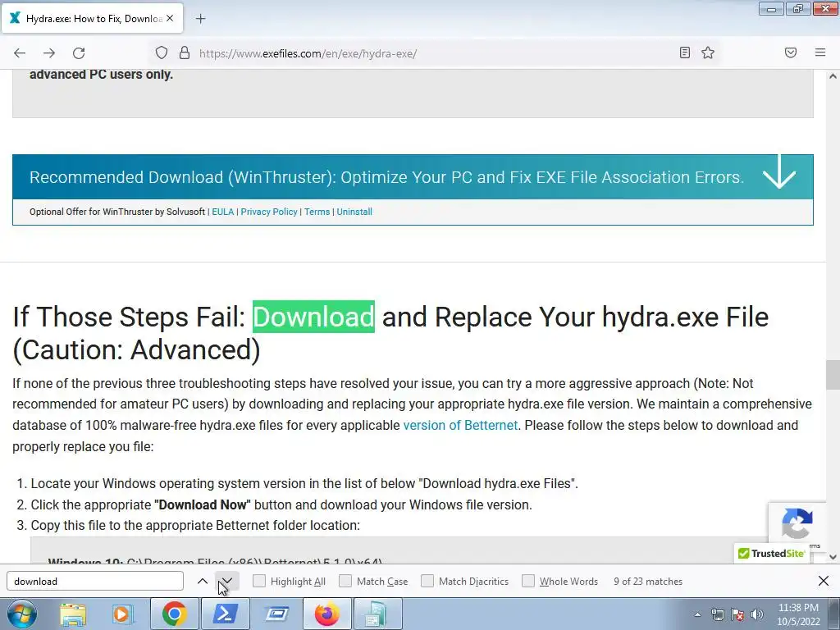840x630 pixels.
Task: Open network status tray icon
Action: (x=717, y=614)
